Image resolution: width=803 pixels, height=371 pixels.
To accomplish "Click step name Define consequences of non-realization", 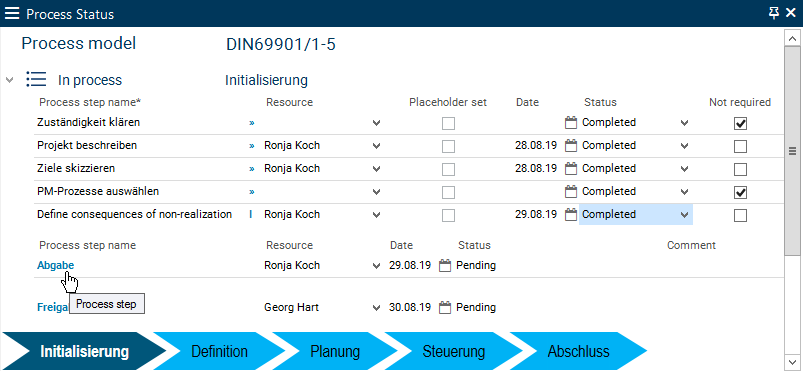I will (x=135, y=214).
